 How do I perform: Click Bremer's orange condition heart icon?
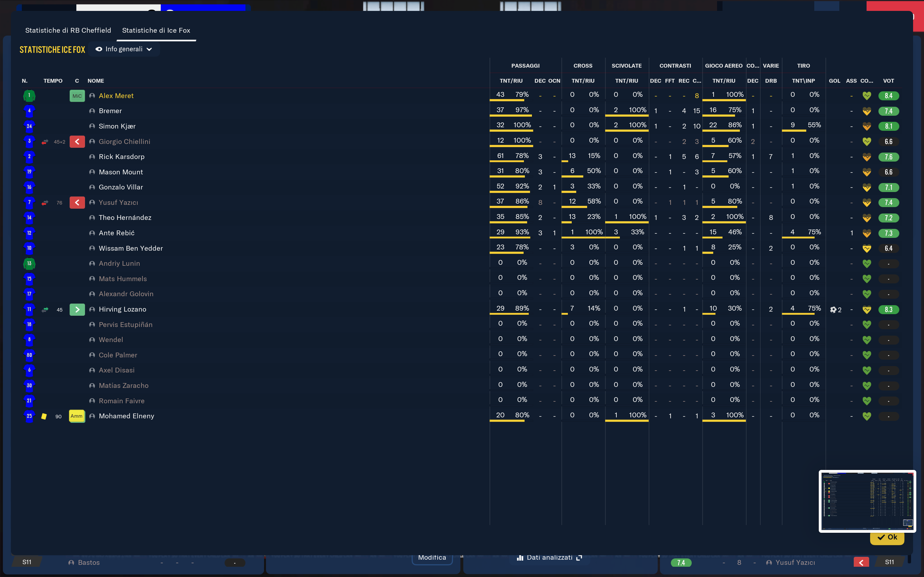867,111
